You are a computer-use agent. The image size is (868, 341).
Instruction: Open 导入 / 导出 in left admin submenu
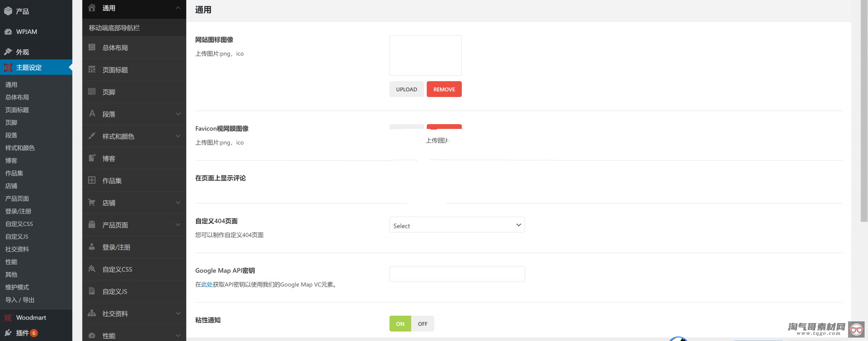20,300
